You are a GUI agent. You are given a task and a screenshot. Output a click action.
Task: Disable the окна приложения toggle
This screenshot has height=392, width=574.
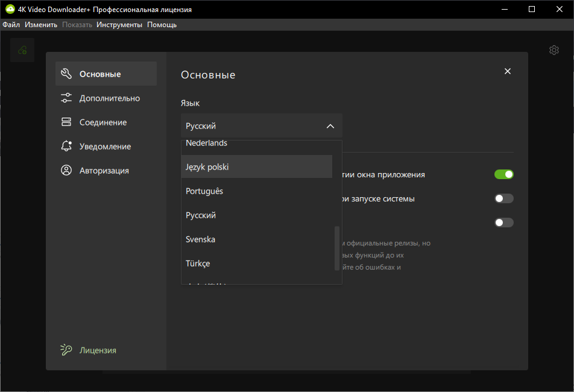click(x=503, y=174)
